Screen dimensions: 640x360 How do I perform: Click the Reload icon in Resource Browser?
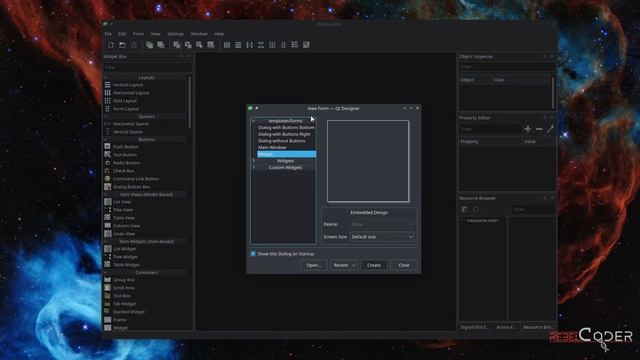point(476,209)
